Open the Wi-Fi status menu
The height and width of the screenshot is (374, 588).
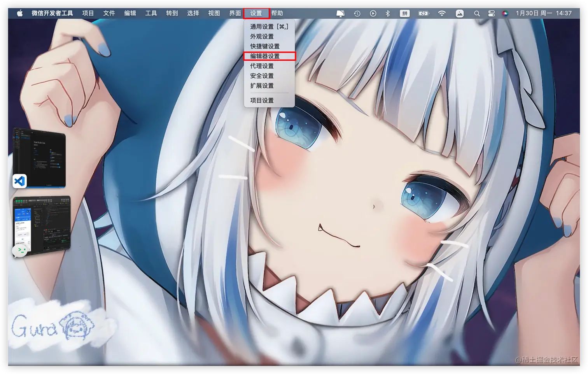pos(442,13)
